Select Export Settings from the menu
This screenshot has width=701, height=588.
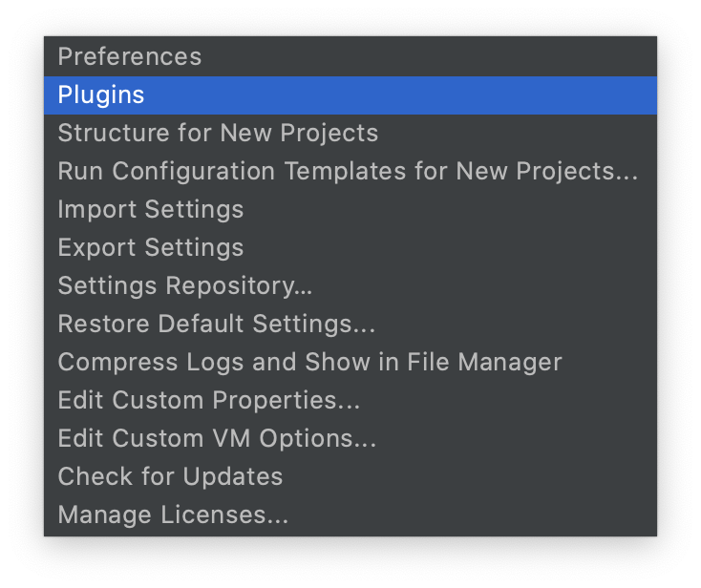click(x=151, y=247)
